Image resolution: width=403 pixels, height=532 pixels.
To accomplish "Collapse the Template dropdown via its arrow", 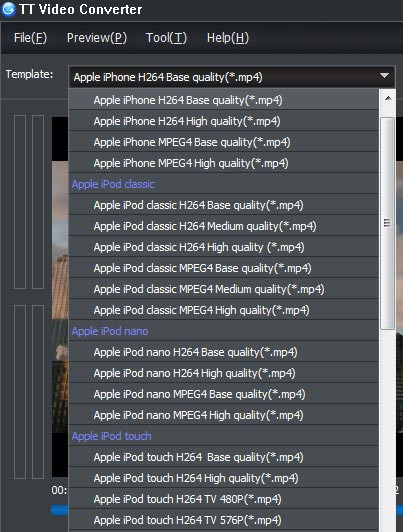I will 384,75.
